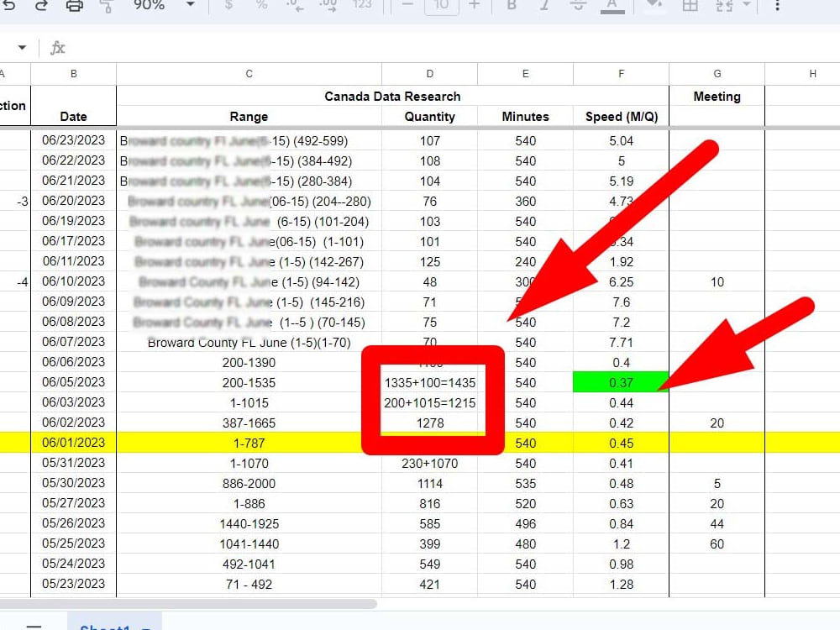Open the merge type dropdown arrow

click(x=746, y=5)
